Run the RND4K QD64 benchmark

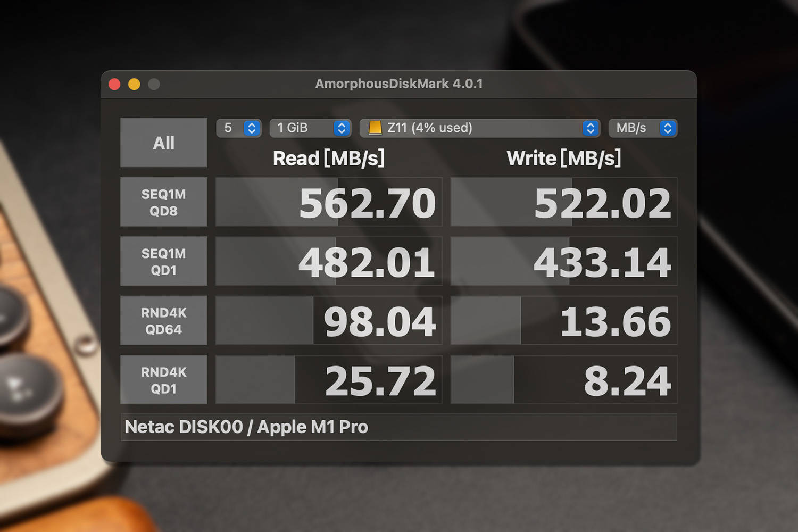(x=164, y=321)
